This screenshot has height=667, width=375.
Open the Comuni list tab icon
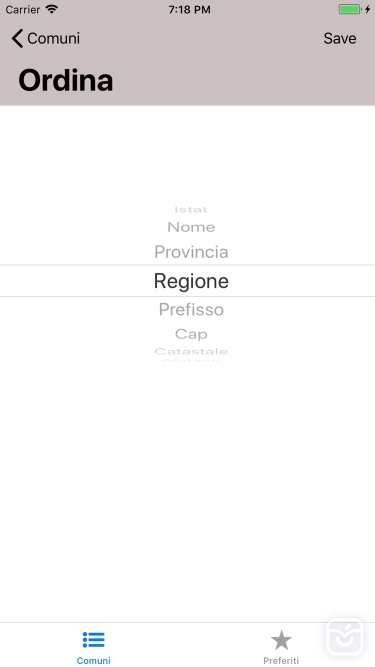tap(94, 640)
